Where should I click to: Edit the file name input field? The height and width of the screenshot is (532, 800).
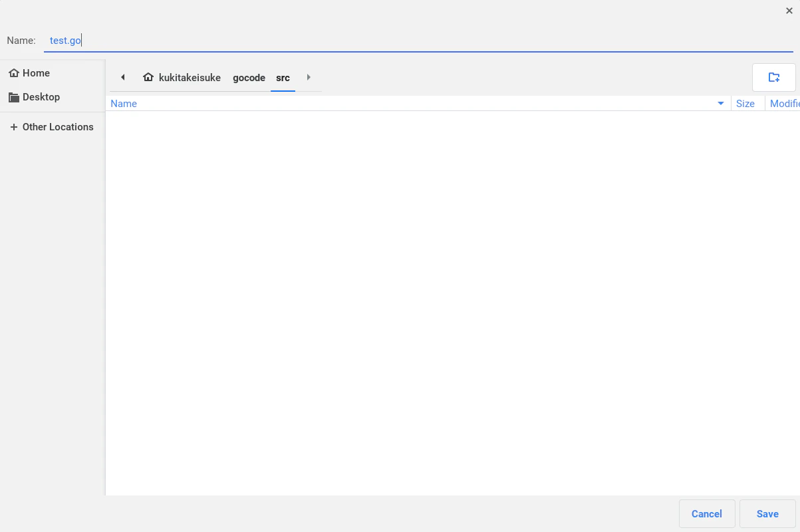point(418,41)
